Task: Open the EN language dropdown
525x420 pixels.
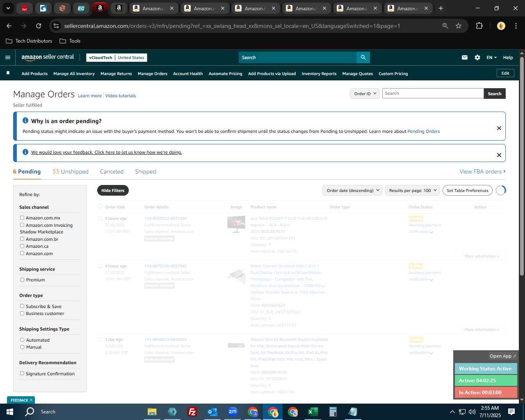Action: click(x=491, y=57)
